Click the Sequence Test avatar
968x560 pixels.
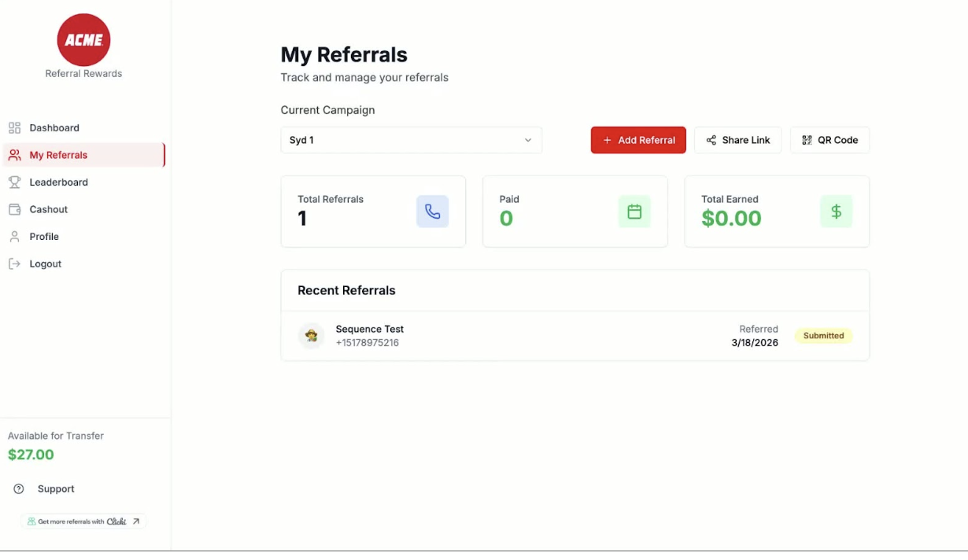coord(312,336)
